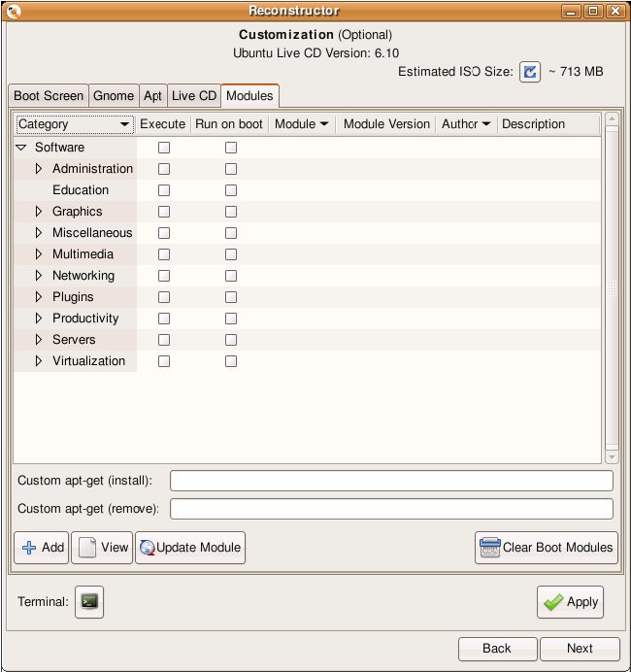Expand the Servers category
This screenshot has height=672, width=631.
[x=39, y=340]
